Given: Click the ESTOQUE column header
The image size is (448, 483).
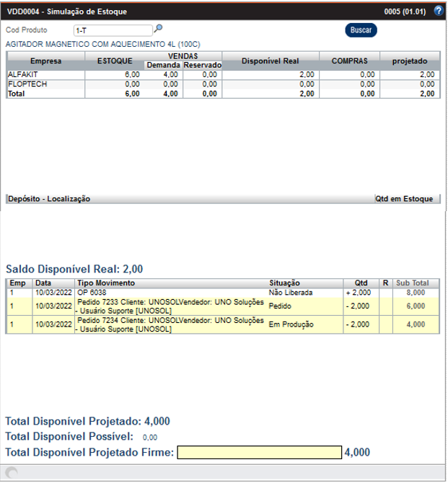Looking at the screenshot, I should coord(118,61).
